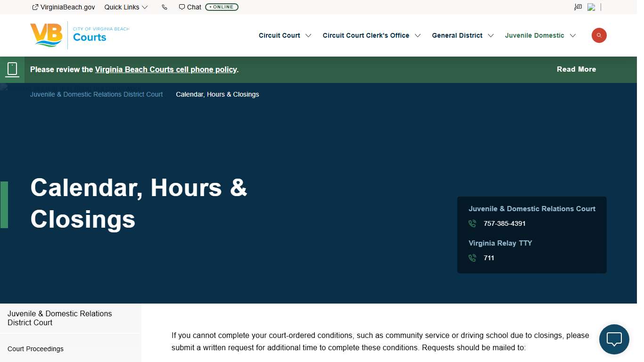Click the phone icon in top bar
This screenshot has width=644, height=362.
point(164,7)
